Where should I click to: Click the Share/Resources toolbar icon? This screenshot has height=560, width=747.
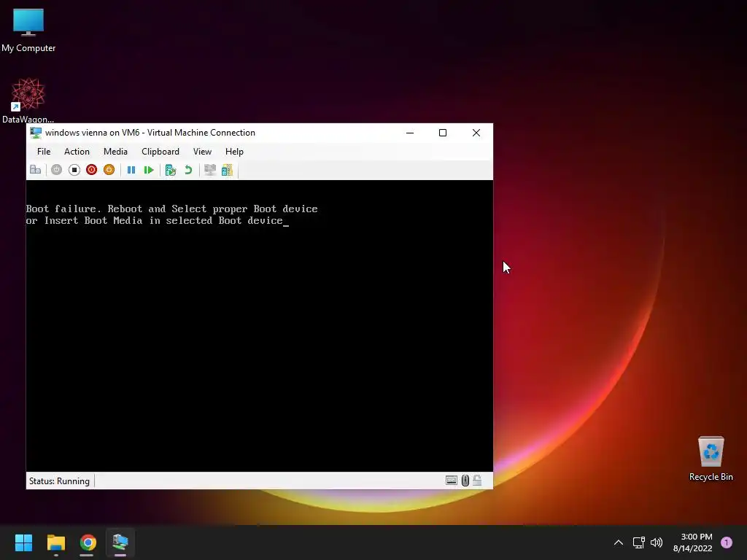[228, 169]
